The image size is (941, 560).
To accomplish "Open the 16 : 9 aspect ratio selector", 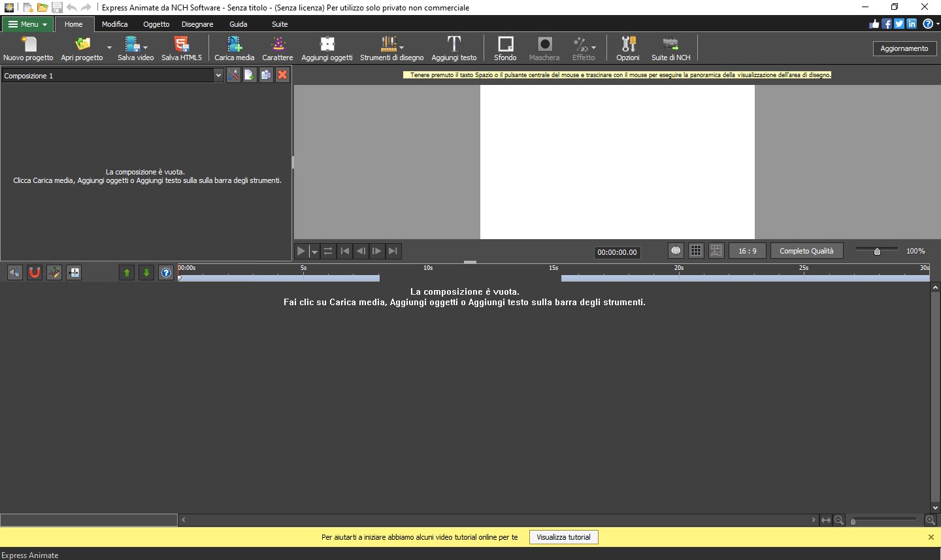I will [748, 251].
